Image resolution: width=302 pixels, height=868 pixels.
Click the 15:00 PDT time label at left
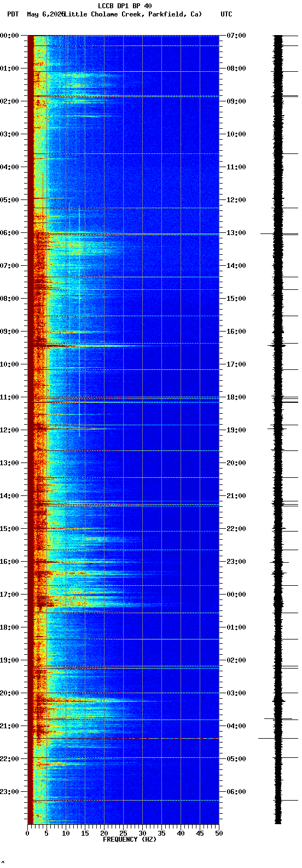10,529
